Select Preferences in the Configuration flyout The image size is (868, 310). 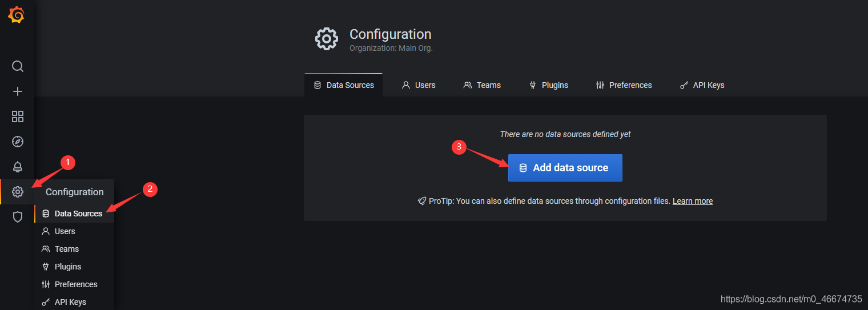coord(75,284)
